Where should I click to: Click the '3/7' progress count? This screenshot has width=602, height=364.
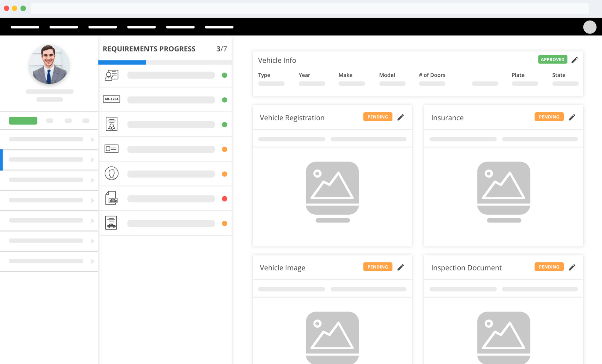(x=222, y=49)
